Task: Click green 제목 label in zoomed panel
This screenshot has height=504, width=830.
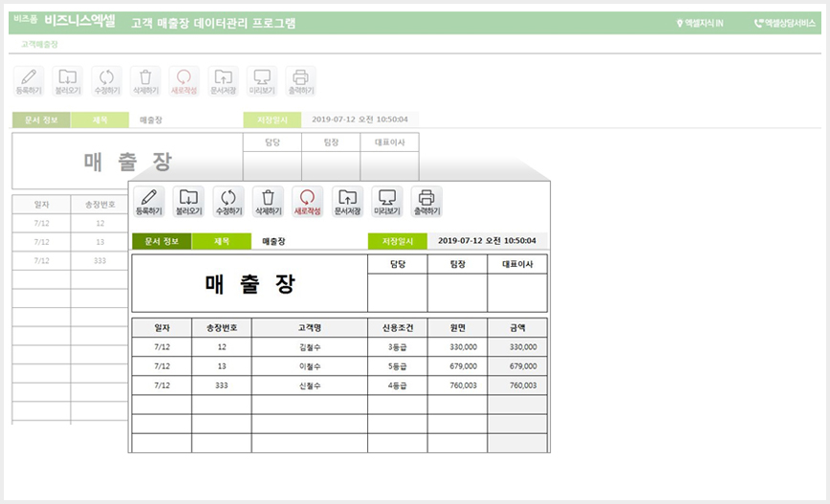Action: (x=222, y=241)
